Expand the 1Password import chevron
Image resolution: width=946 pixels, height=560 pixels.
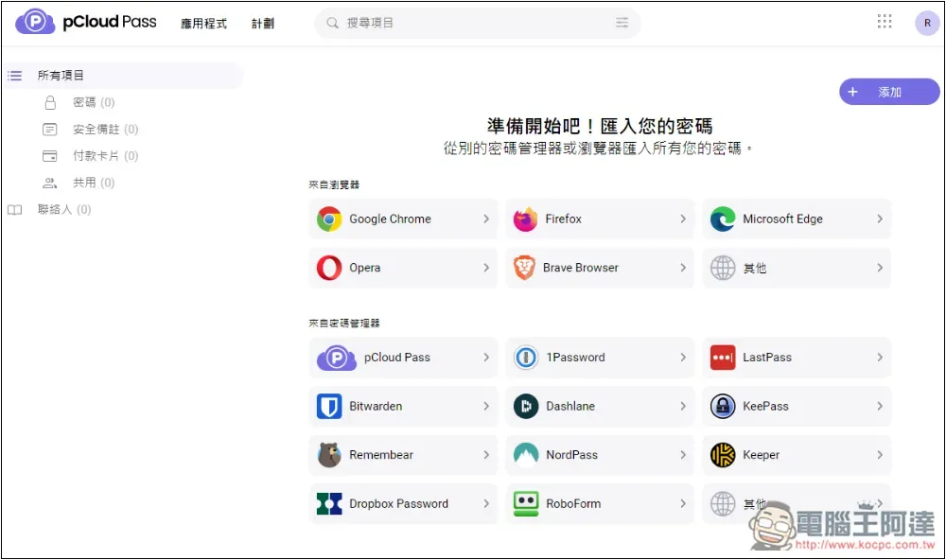coord(682,358)
